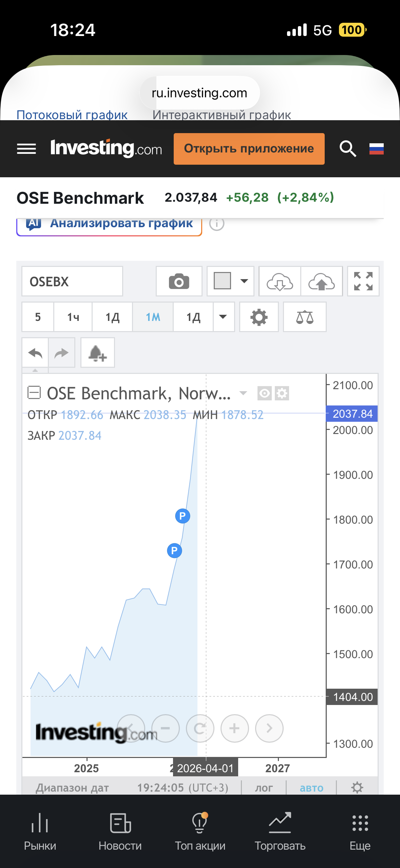Select the 1М timeframe tab

153,317
